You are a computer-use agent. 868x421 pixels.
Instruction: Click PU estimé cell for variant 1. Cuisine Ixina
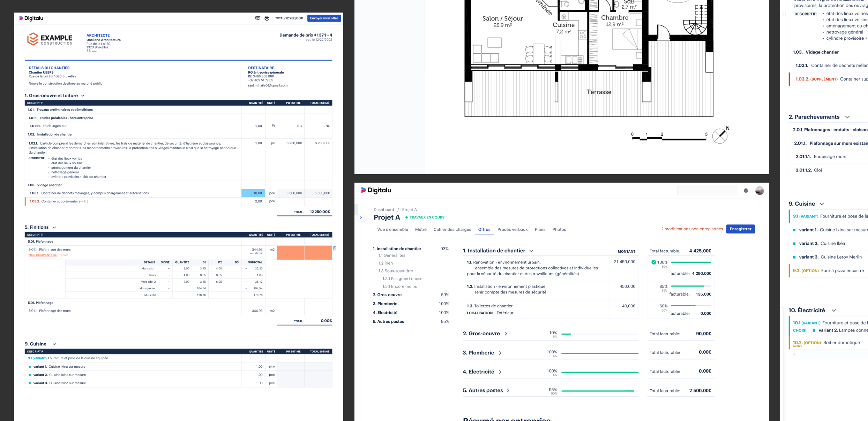click(x=291, y=367)
